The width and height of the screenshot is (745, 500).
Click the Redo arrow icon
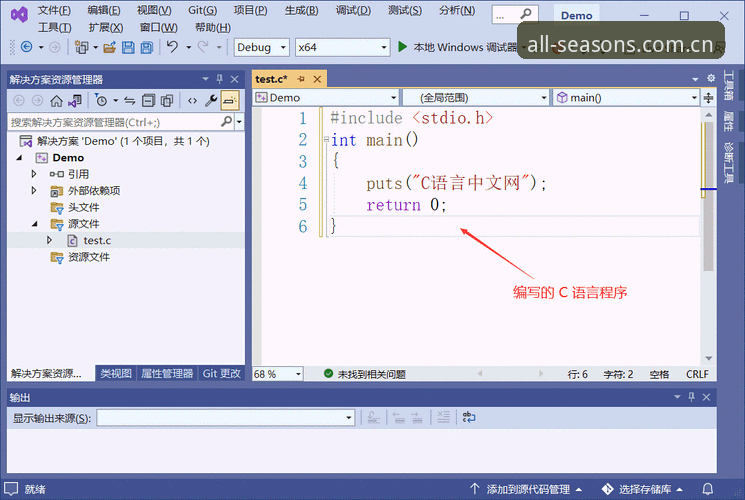pos(203,47)
